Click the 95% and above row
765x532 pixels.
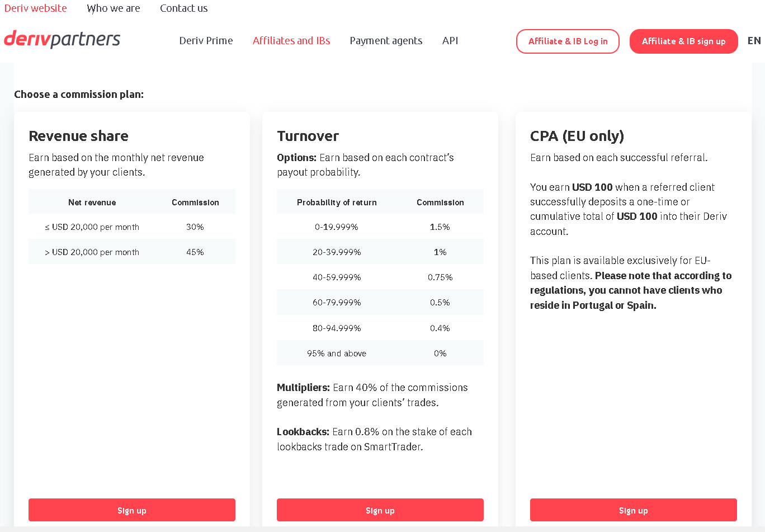coord(380,353)
